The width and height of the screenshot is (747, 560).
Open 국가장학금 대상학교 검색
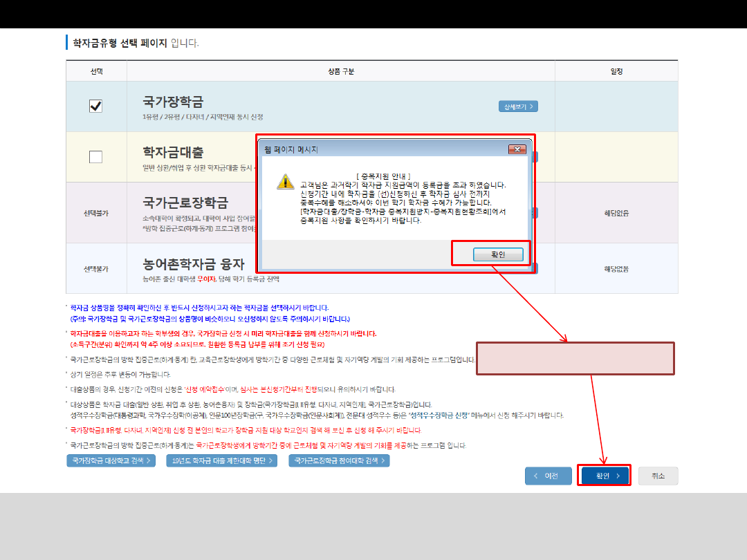111,460
